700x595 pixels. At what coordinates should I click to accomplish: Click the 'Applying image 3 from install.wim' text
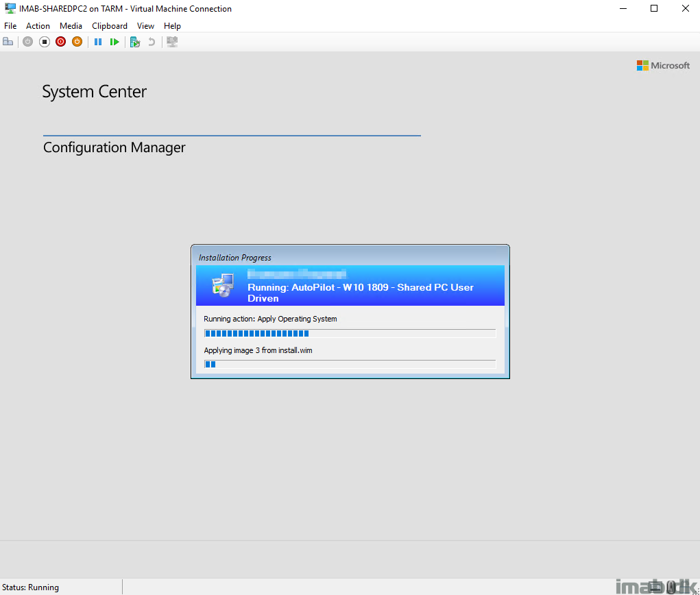click(x=258, y=350)
